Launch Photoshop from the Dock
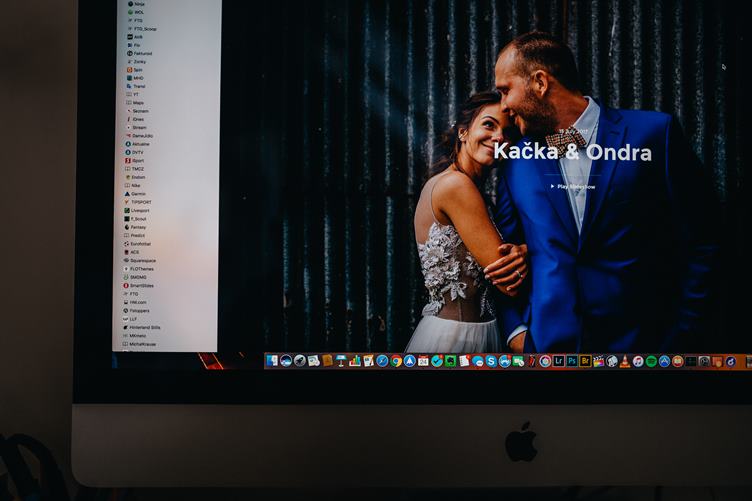Screen dimensions: 752x501 572,361
